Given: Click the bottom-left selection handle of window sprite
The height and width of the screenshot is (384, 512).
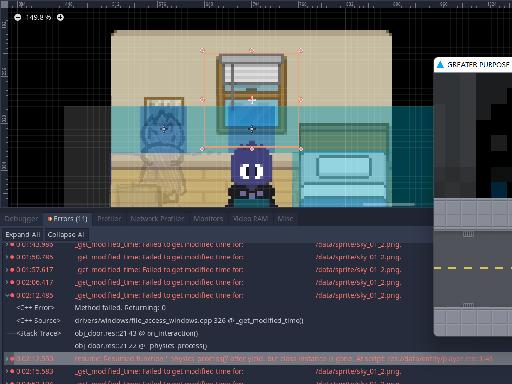Looking at the screenshot, I should 202,149.
